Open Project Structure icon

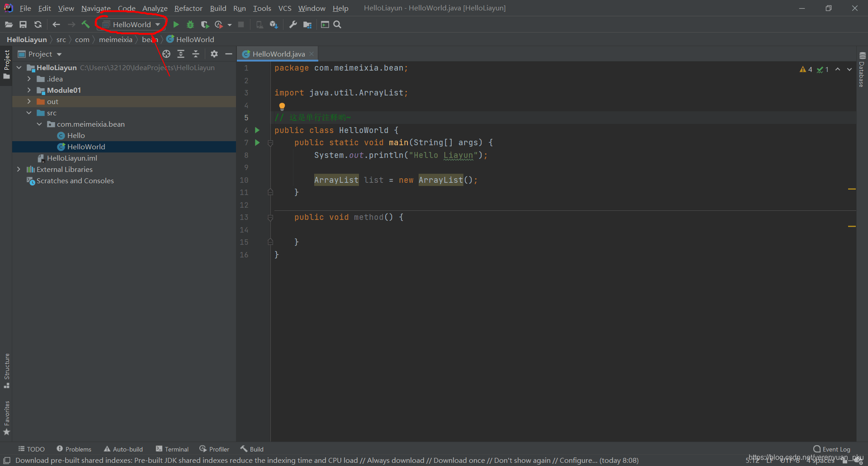pos(307,24)
